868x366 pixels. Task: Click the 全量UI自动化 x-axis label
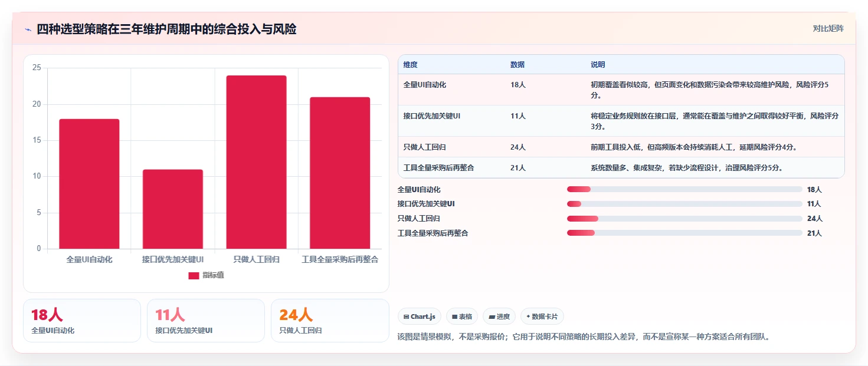(89, 259)
